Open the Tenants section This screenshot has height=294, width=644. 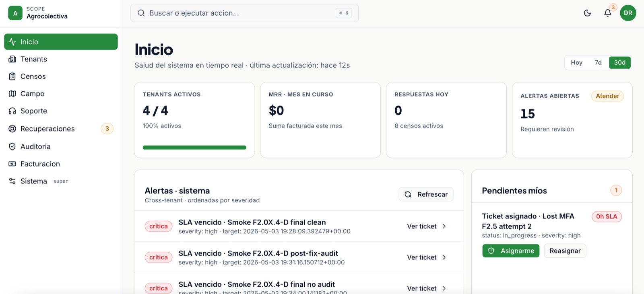click(x=61, y=59)
